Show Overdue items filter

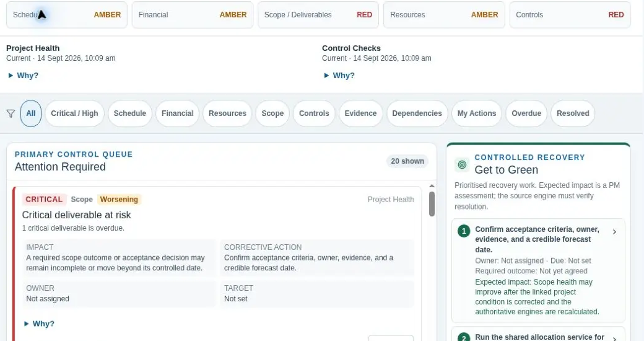coord(526,113)
